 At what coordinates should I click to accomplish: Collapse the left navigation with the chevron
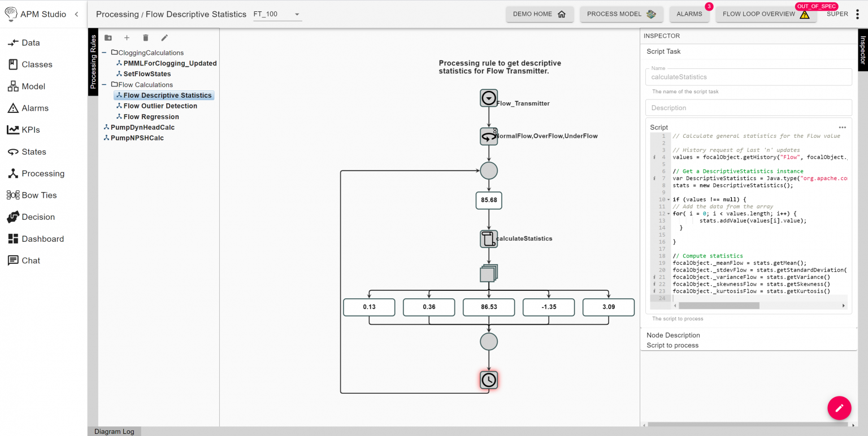(x=76, y=14)
